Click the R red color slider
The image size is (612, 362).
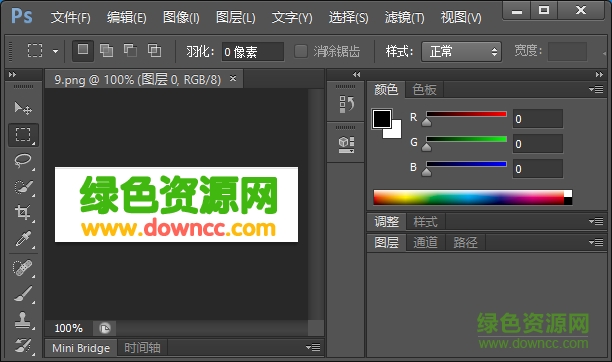466,114
